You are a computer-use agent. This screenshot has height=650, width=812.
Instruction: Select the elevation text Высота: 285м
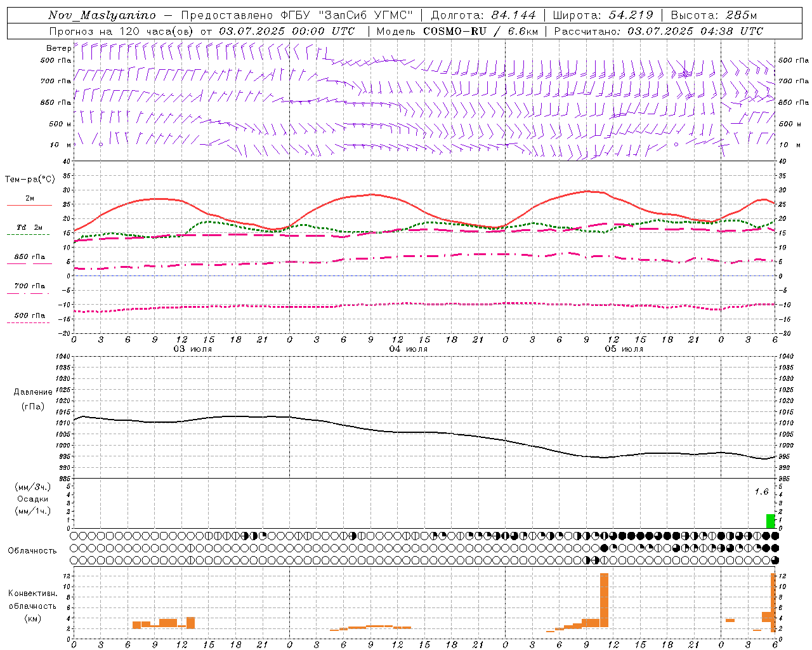[714, 15]
